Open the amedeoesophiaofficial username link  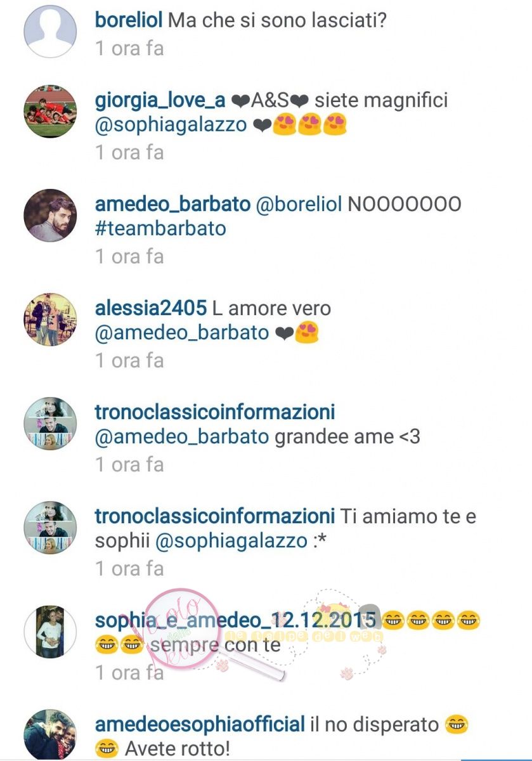200,724
